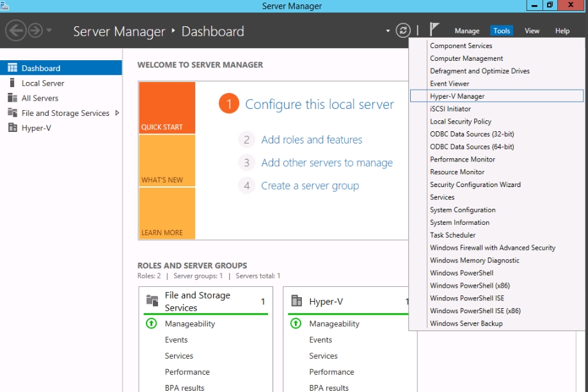588x392 pixels.
Task: Launch Windows PowerShell ISE from Tools menu
Action: point(466,298)
